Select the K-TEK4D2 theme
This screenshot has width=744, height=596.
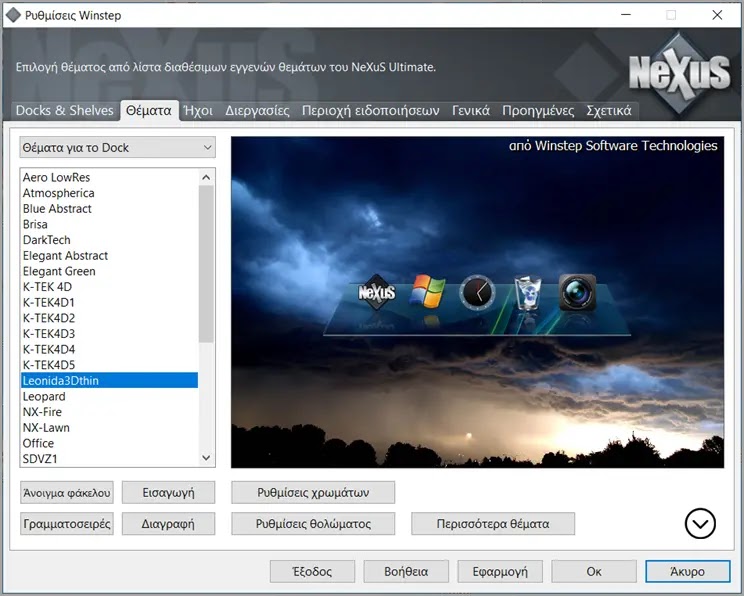[109, 318]
